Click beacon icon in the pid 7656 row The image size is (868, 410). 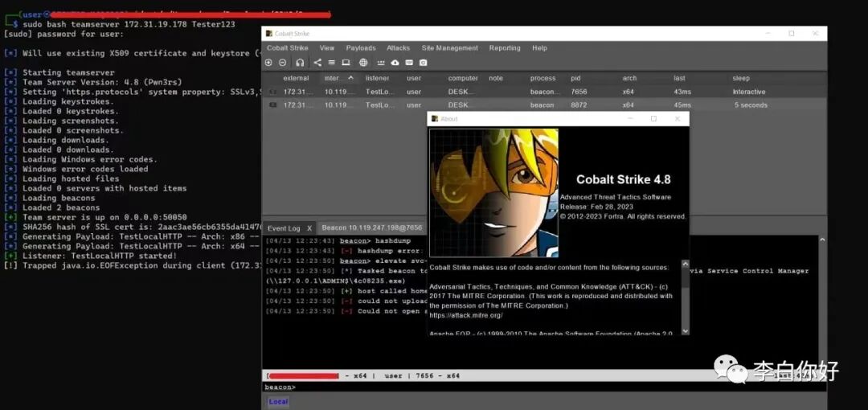coord(272,92)
